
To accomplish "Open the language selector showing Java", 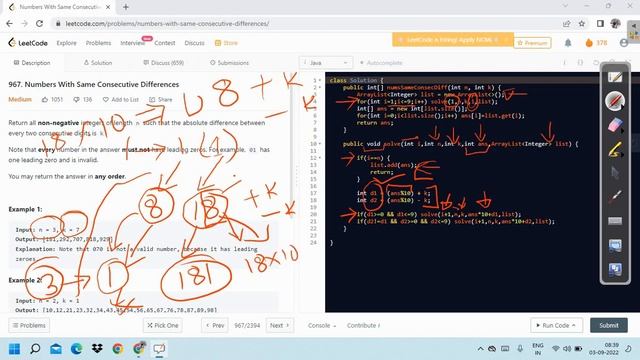I will (326, 63).
